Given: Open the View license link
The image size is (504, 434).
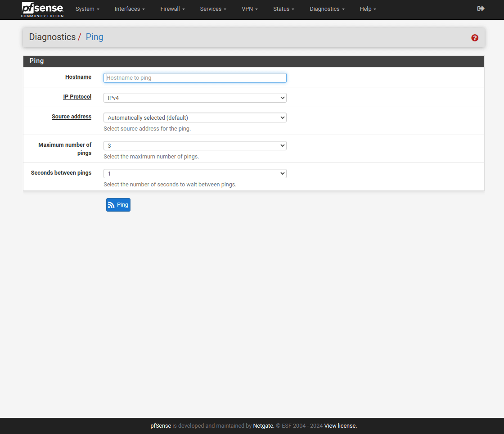Looking at the screenshot, I should pyautogui.click(x=340, y=426).
